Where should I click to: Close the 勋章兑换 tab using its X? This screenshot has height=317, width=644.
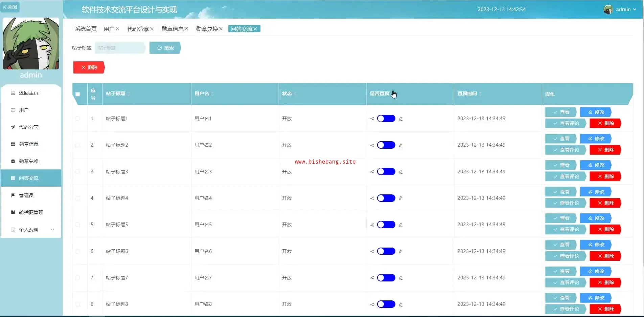(x=221, y=29)
